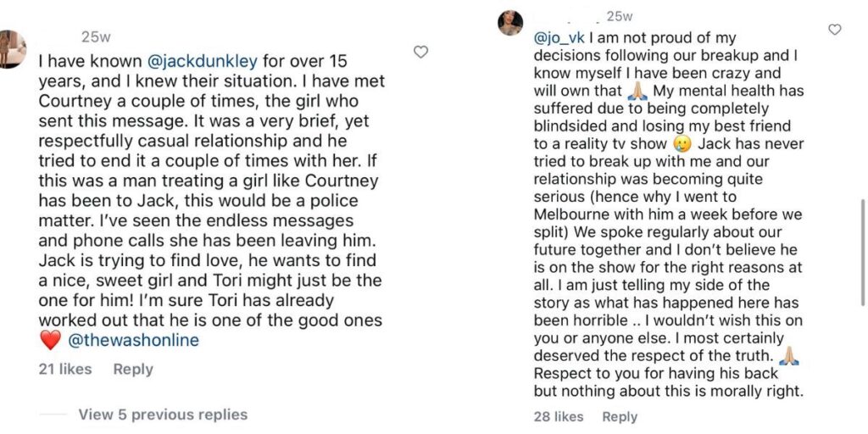
Task: Expand View 5 previous replies
Action: [163, 415]
